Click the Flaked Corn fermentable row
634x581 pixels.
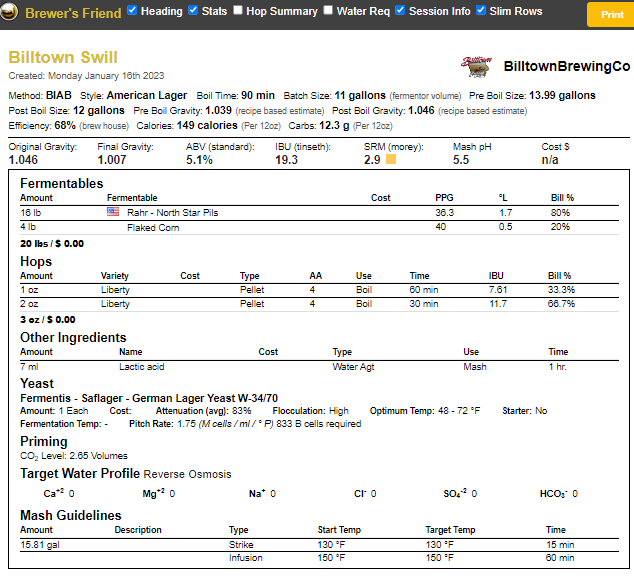152,228
